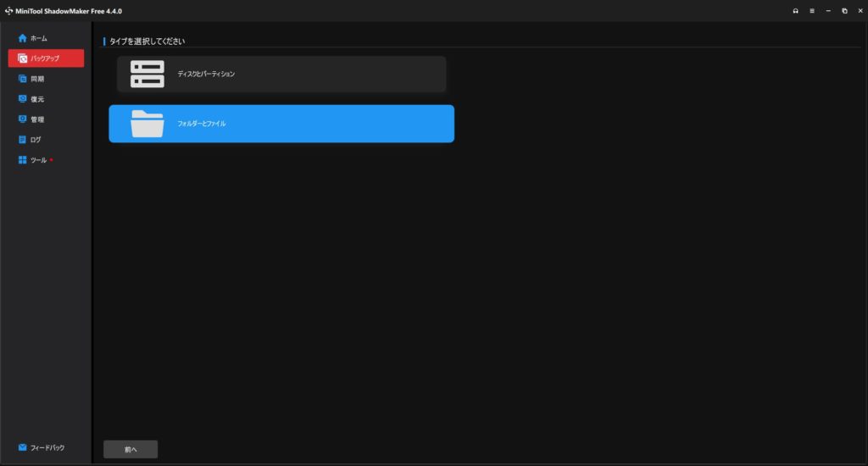Select the Sync (同期) sidebar icon

23,79
